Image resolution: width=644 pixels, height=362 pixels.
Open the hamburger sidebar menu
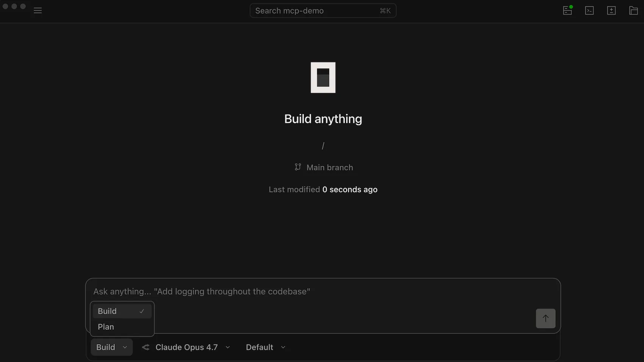[x=38, y=11]
